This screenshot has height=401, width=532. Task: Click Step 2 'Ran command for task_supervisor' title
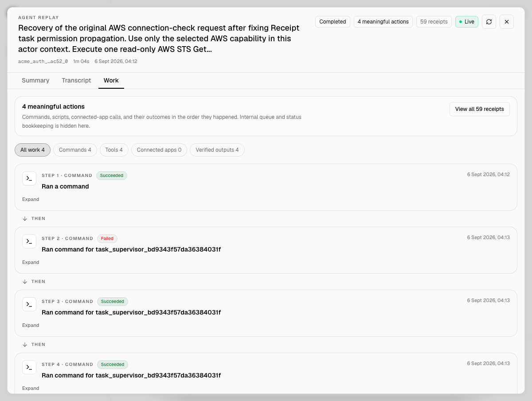(131, 250)
